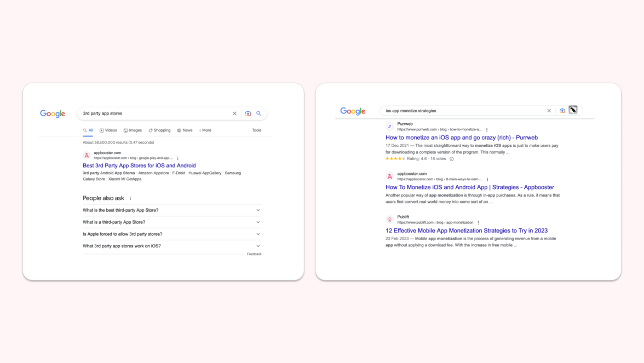Open image search camera icon in right panel
Image resolution: width=644 pixels, height=363 pixels.
coord(562,111)
